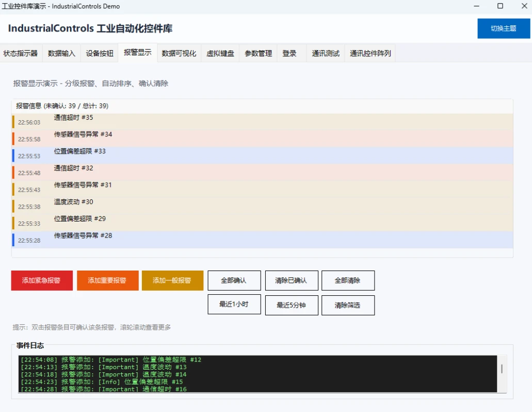The width and height of the screenshot is (532, 412).
Task: Open the 登录 tab
Action: pos(289,53)
